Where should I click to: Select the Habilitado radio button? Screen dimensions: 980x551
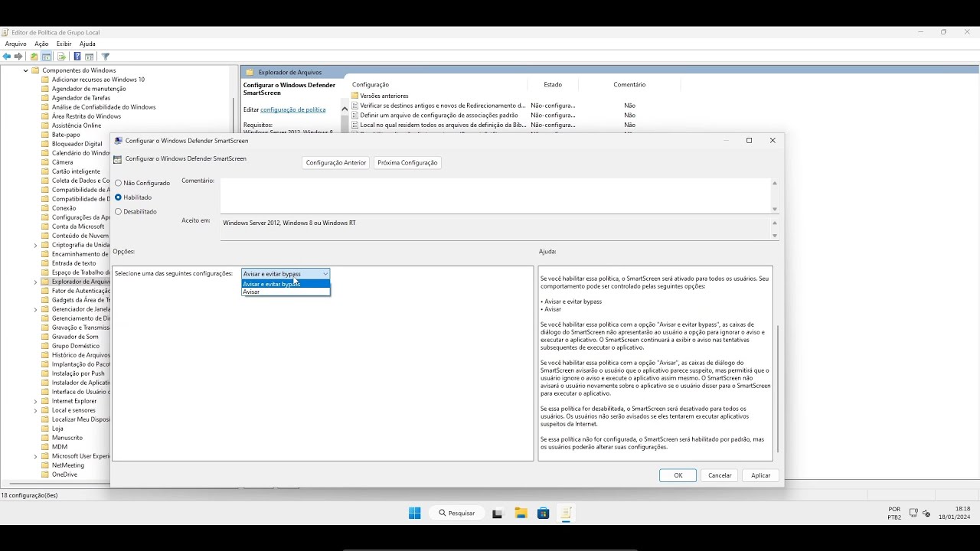tap(118, 197)
